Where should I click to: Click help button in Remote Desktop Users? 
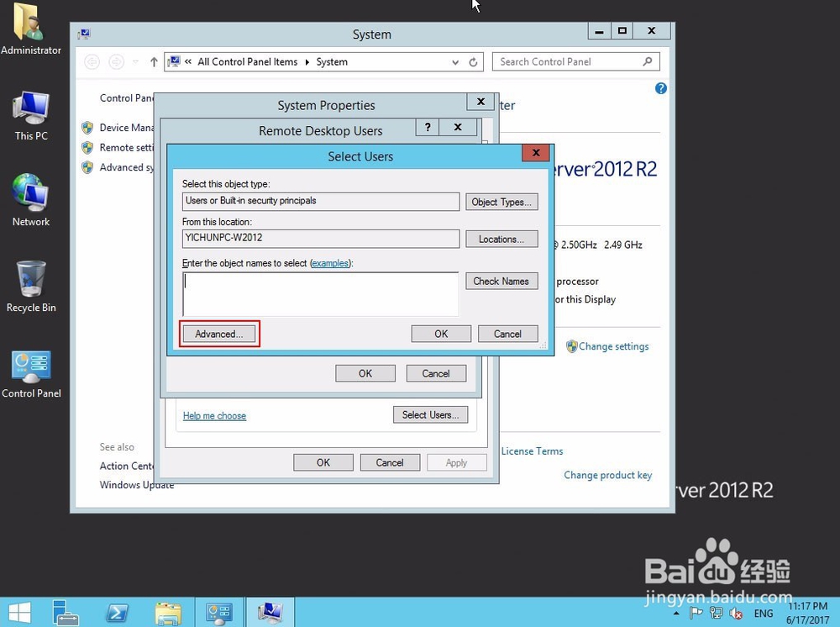pos(428,127)
